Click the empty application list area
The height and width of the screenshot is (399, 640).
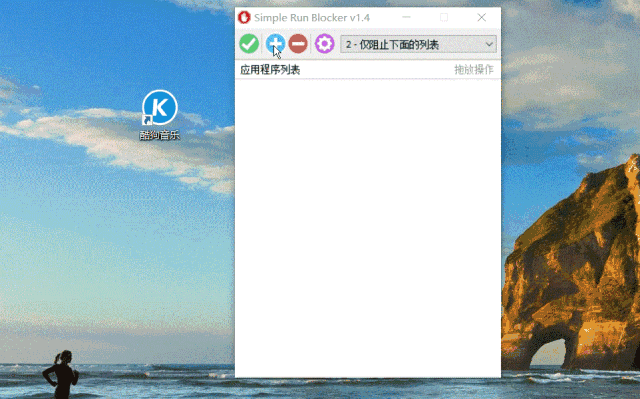click(x=368, y=228)
